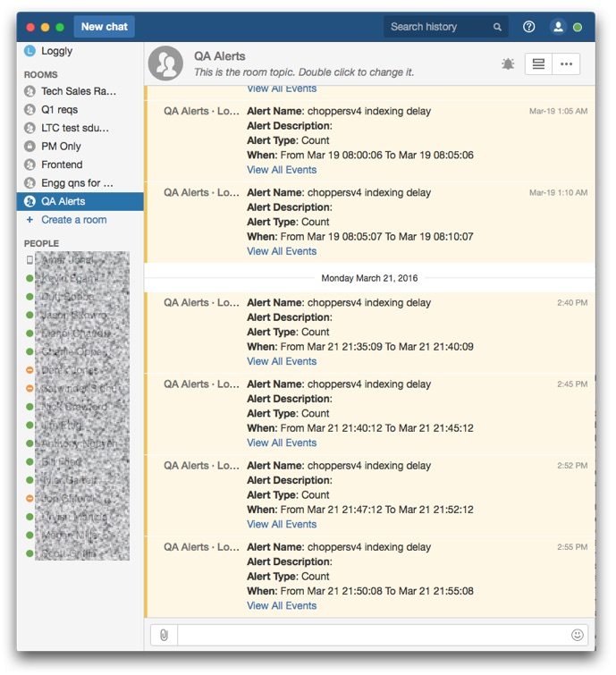Click the paperclip attachment icon
The image size is (616, 675).
[x=164, y=635]
